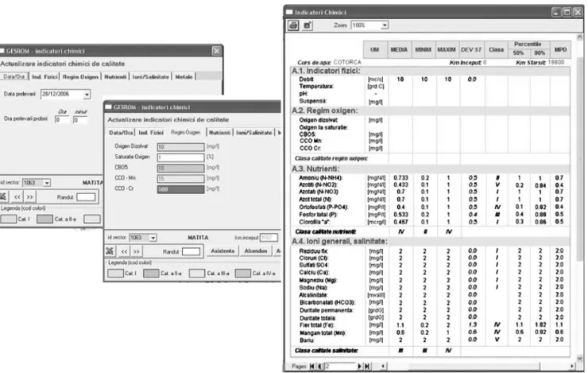The width and height of the screenshot is (588, 373).
Task: Click next record >> in front GESROM window
Action: click(x=137, y=251)
